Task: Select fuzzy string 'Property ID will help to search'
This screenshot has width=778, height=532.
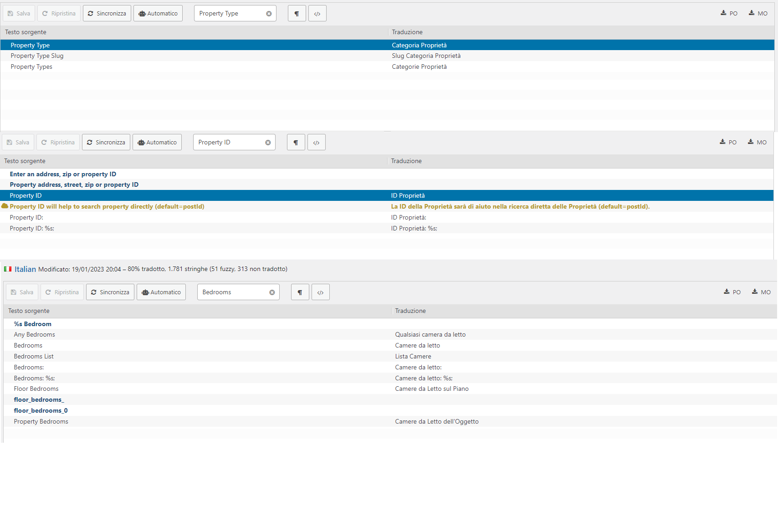Action: 107,207
